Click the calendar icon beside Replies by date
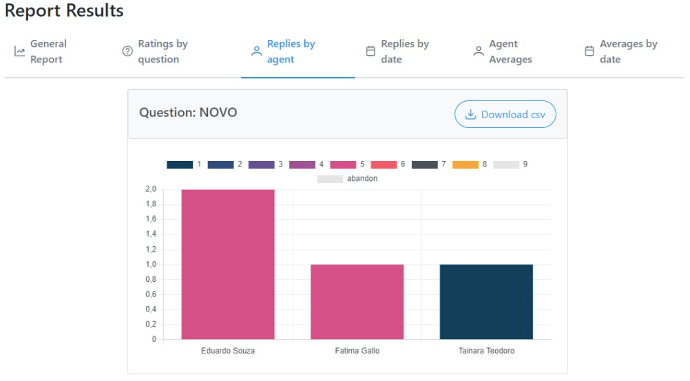The height and width of the screenshot is (381, 690). pos(371,51)
